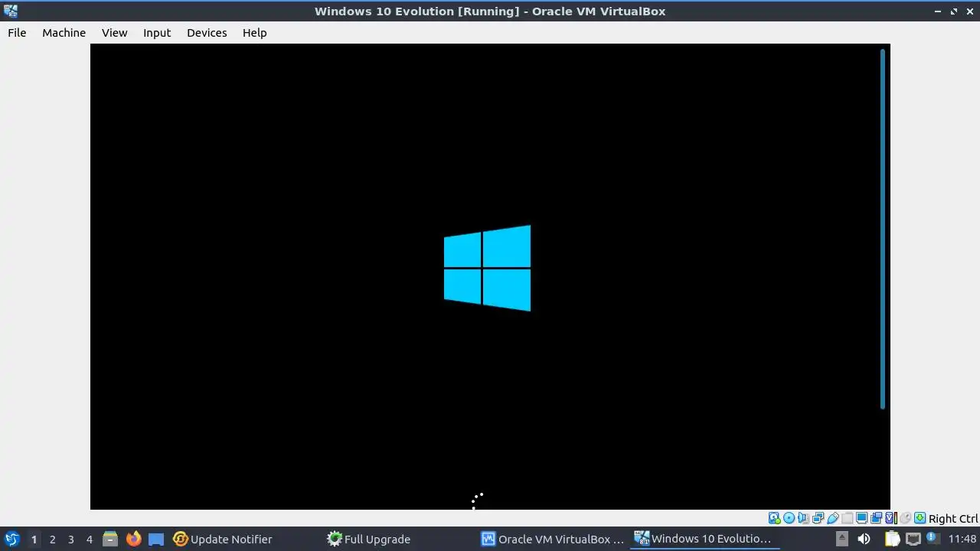The height and width of the screenshot is (551, 980).
Task: Click the audio indicator in VM status bar
Action: (x=803, y=518)
